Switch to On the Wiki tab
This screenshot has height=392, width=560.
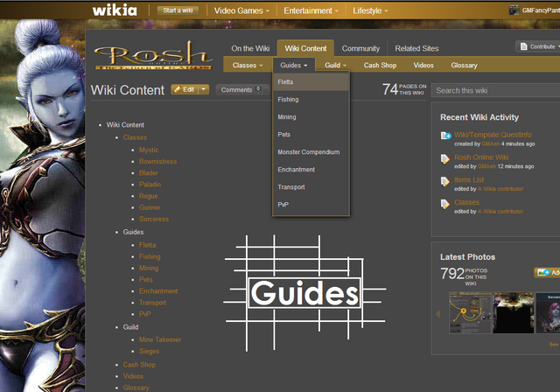click(x=250, y=48)
